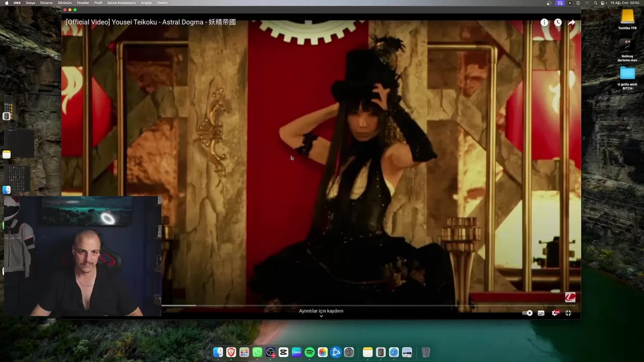Open Canva from the dock

(296, 352)
